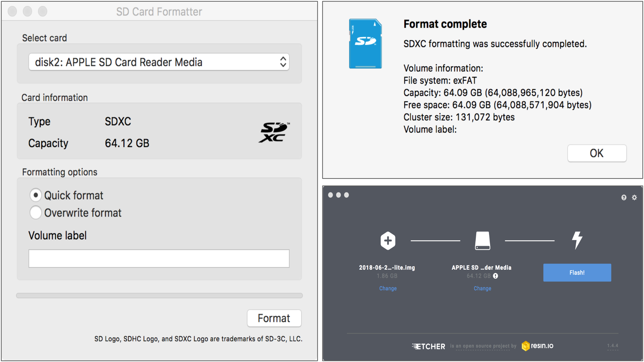Click the Etcher select image plus icon
Image resolution: width=644 pixels, height=362 pixels.
[x=388, y=240]
